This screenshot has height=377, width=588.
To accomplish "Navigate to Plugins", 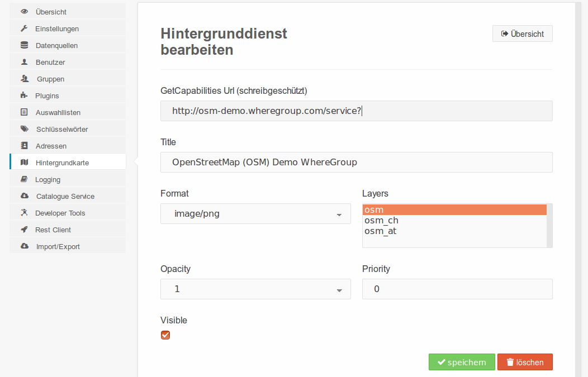I will (x=68, y=96).
